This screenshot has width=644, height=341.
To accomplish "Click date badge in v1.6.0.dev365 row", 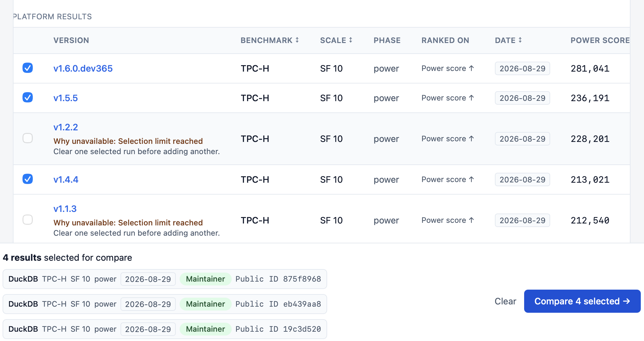I will [x=523, y=68].
